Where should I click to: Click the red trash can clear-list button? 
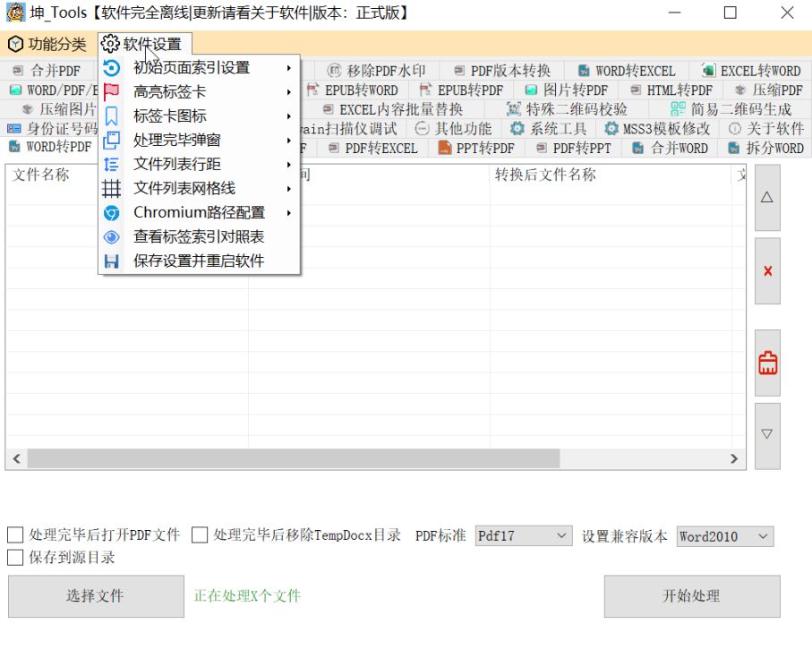click(767, 363)
